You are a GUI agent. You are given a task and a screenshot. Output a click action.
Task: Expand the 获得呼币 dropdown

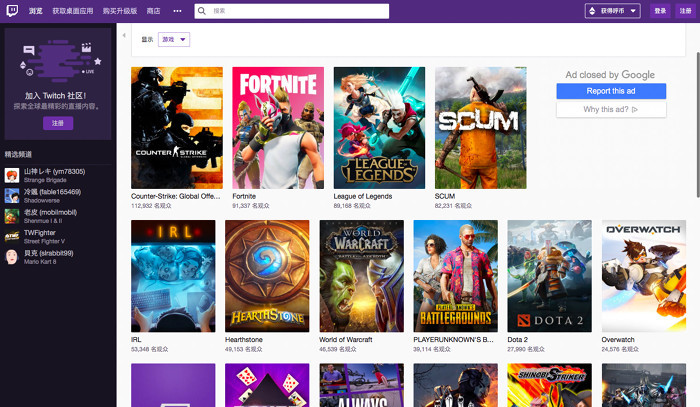(x=612, y=11)
